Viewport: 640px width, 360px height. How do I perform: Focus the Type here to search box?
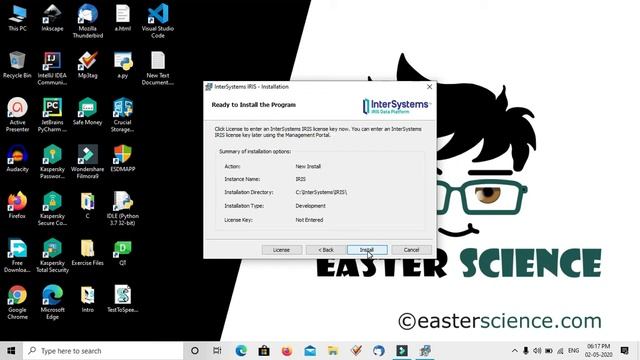[103, 351]
